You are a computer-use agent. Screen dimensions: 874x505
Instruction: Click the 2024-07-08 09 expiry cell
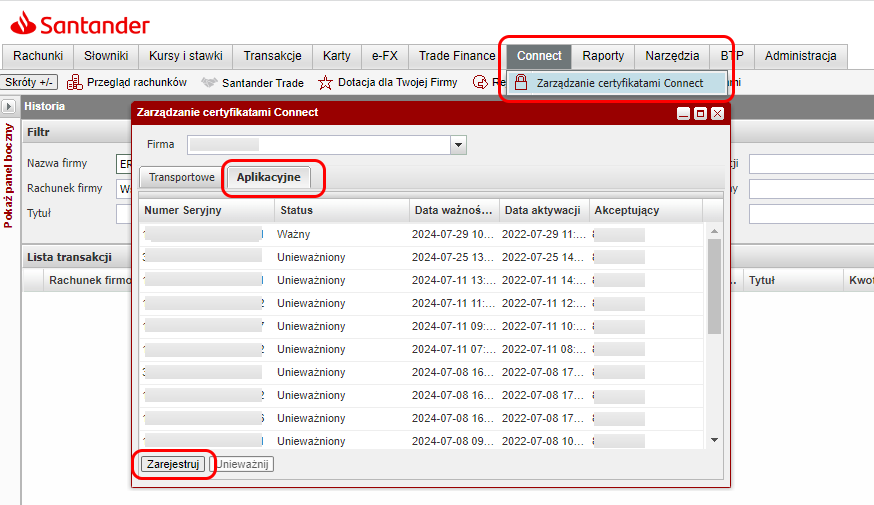coord(454,441)
